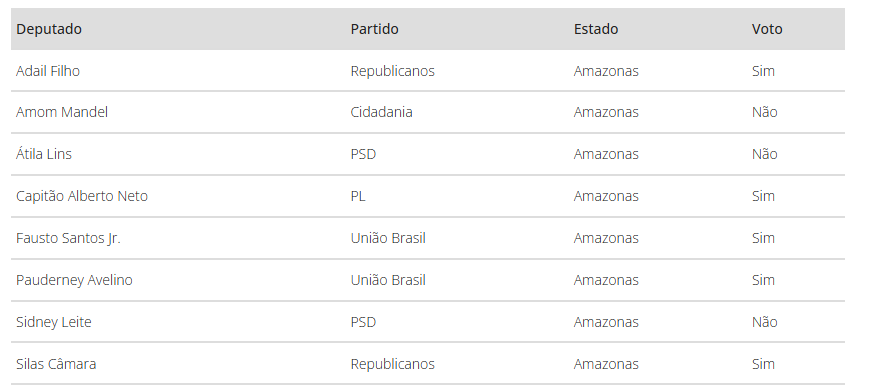The height and width of the screenshot is (392, 896).
Task: Click the Voto column header
Action: pyautogui.click(x=767, y=29)
